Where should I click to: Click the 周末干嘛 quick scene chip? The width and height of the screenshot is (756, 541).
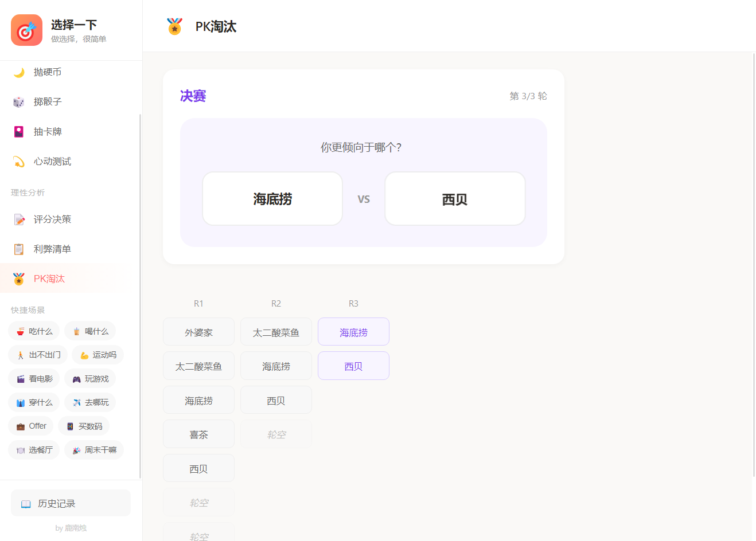pyautogui.click(x=94, y=450)
